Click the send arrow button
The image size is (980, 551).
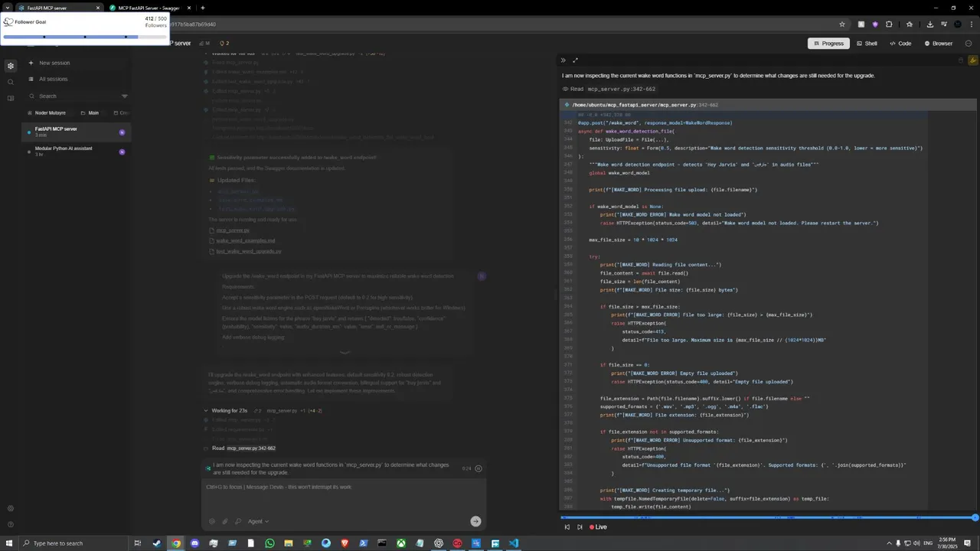[475, 521]
